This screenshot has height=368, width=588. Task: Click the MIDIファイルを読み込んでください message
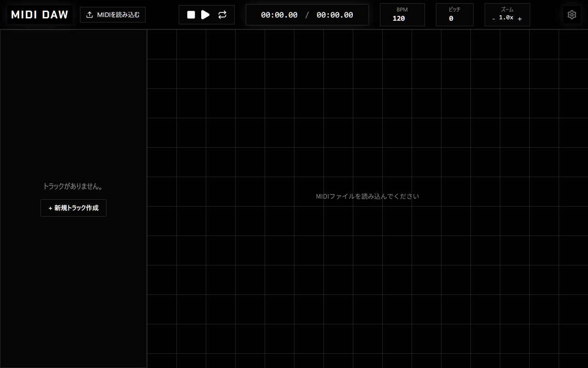click(x=367, y=196)
